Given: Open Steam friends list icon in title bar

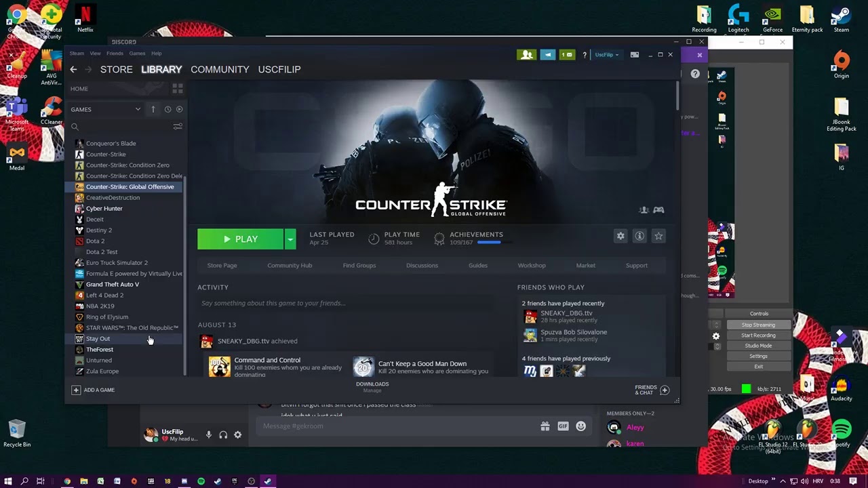Looking at the screenshot, I should click(526, 55).
